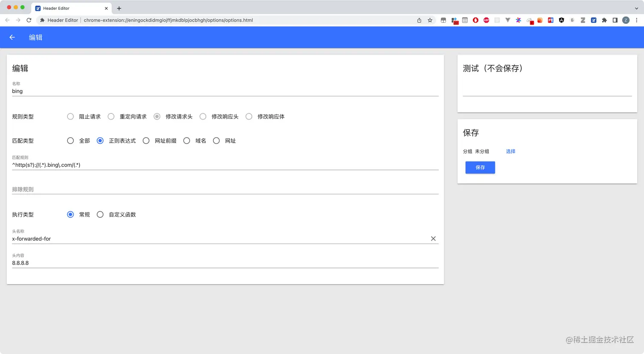Screen dimensions: 644x354
Task: Click the 选择 group link
Action: 511,151
